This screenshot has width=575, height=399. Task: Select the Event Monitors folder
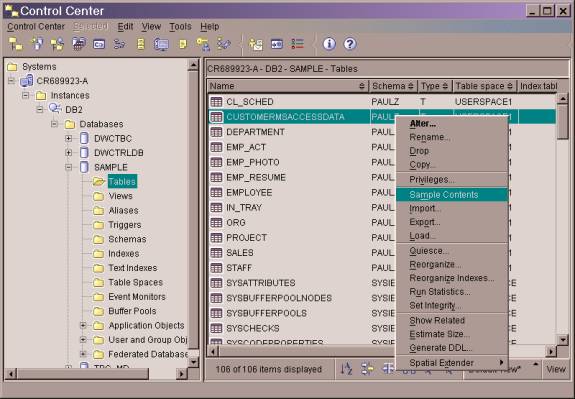pyautogui.click(x=137, y=297)
